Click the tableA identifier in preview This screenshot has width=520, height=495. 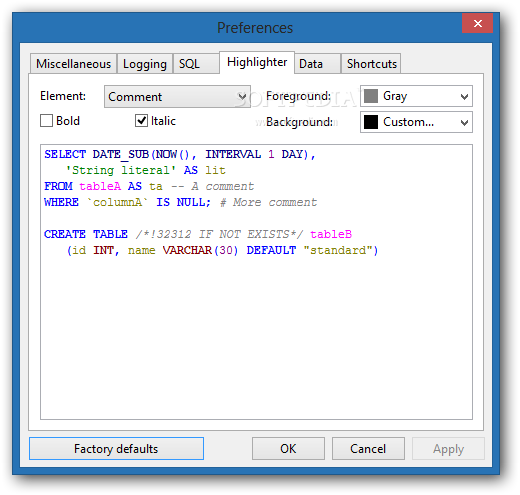[x=100, y=186]
